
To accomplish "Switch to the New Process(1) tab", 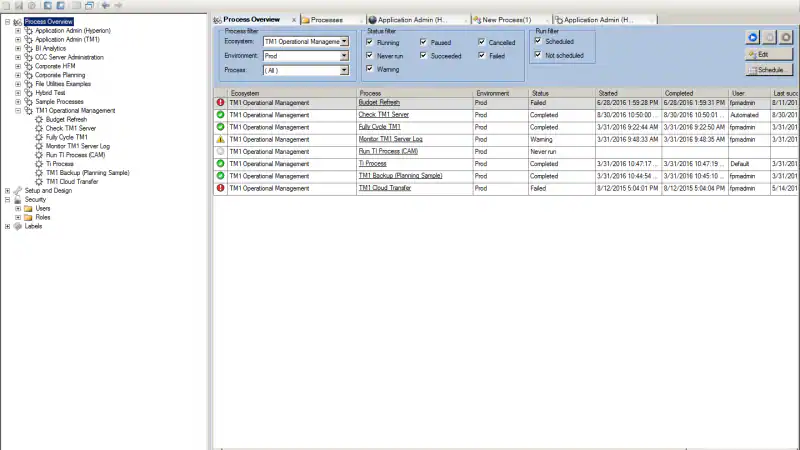I will (x=512, y=20).
